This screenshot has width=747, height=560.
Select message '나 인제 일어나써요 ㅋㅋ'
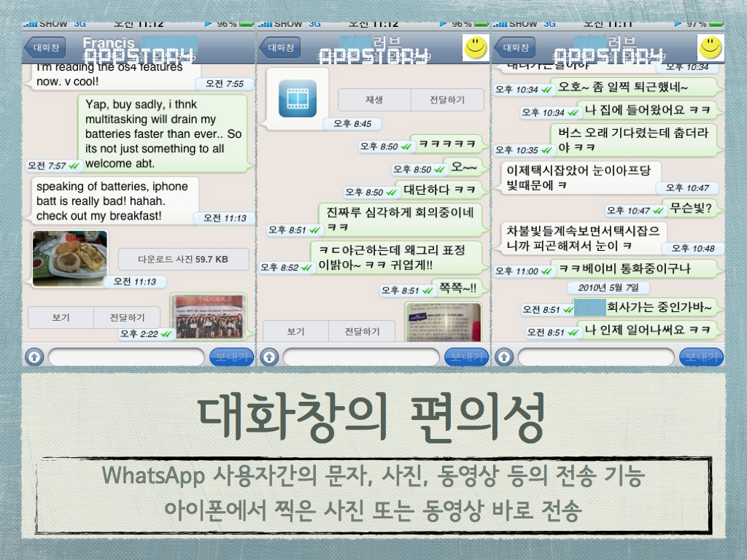649,330
